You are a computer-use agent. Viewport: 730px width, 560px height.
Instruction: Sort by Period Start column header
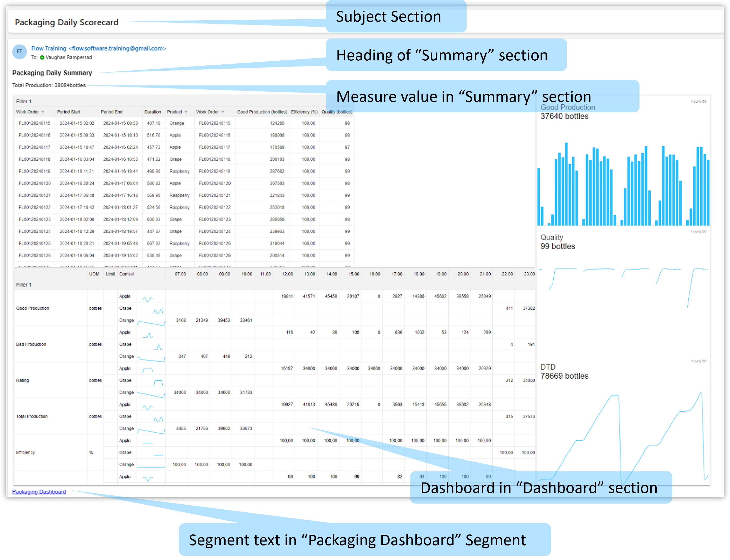(69, 112)
